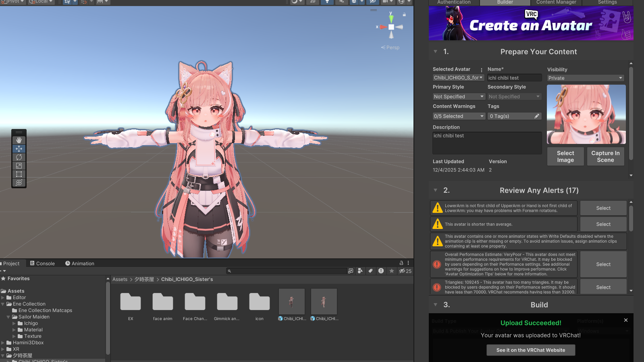Viewport: 644px width, 362px height.
Task: Select second Chibi_ICHI... prefab thumbnail
Action: (324, 302)
